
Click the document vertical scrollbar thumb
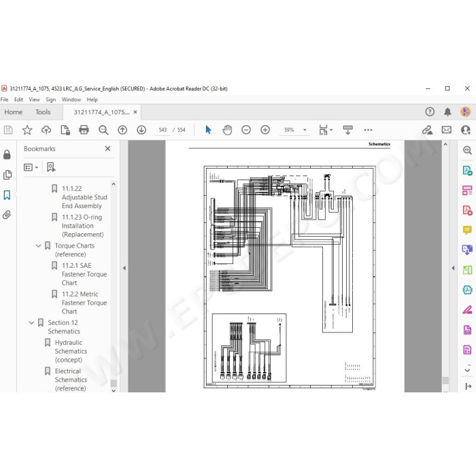pyautogui.click(x=445, y=380)
